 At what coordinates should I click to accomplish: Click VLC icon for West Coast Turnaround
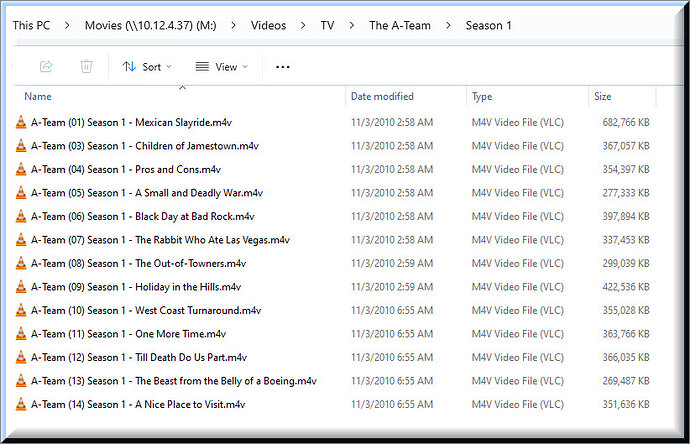tap(21, 310)
